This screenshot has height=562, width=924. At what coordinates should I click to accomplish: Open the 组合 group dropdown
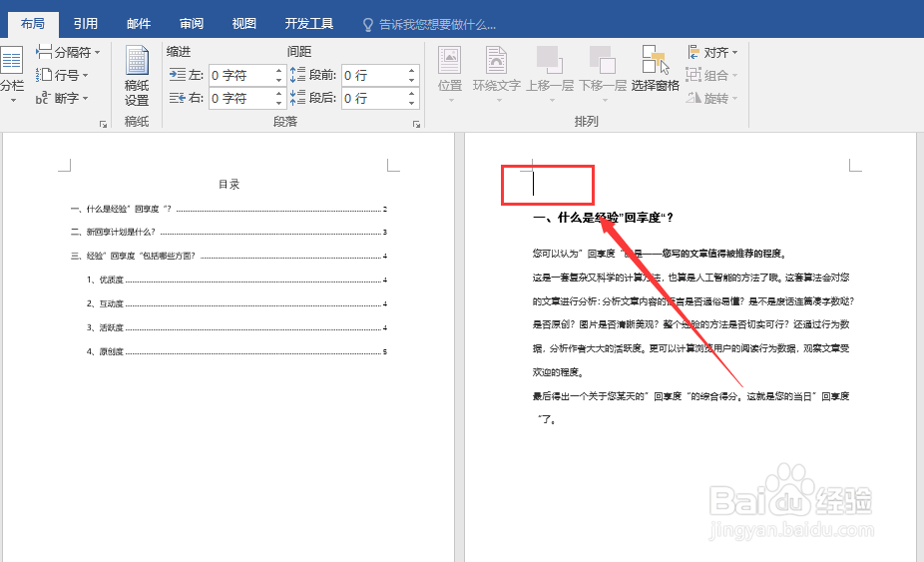click(x=711, y=75)
